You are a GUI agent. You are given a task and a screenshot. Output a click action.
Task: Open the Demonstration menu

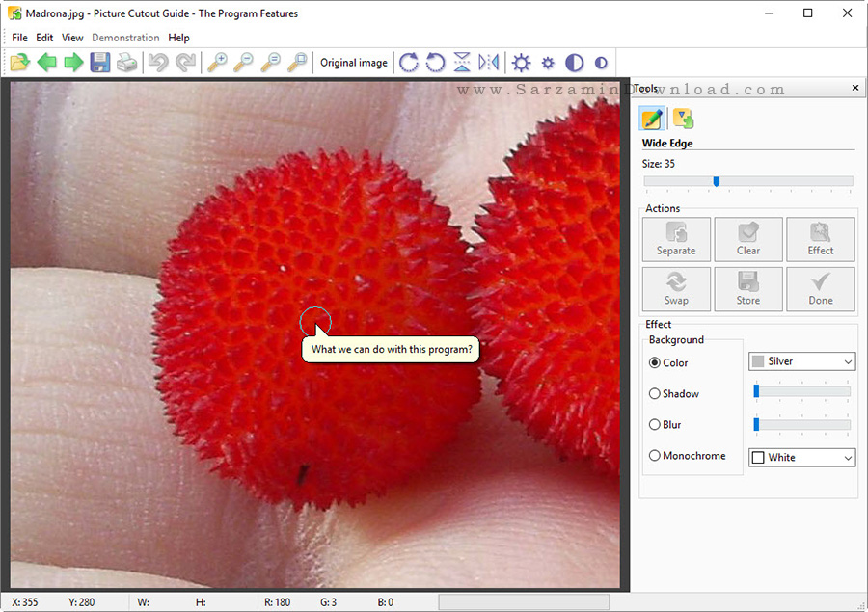pos(125,38)
